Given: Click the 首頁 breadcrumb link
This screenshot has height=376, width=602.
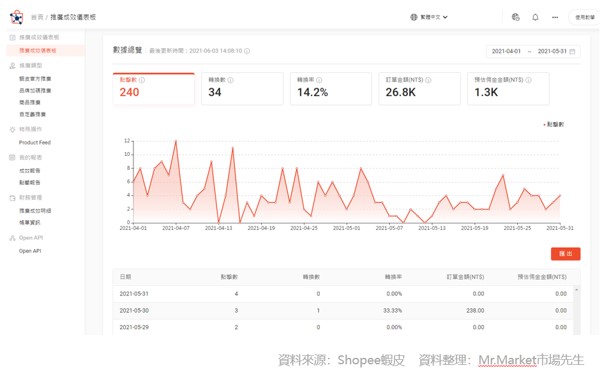Looking at the screenshot, I should (37, 17).
